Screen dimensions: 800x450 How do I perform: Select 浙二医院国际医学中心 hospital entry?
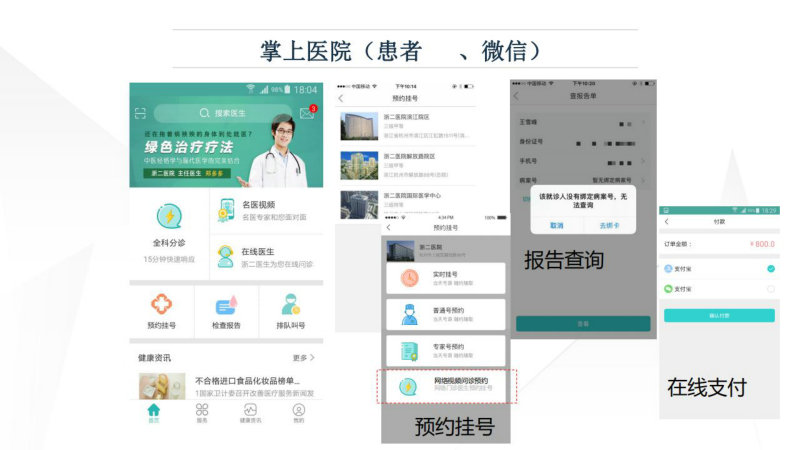pos(406,203)
